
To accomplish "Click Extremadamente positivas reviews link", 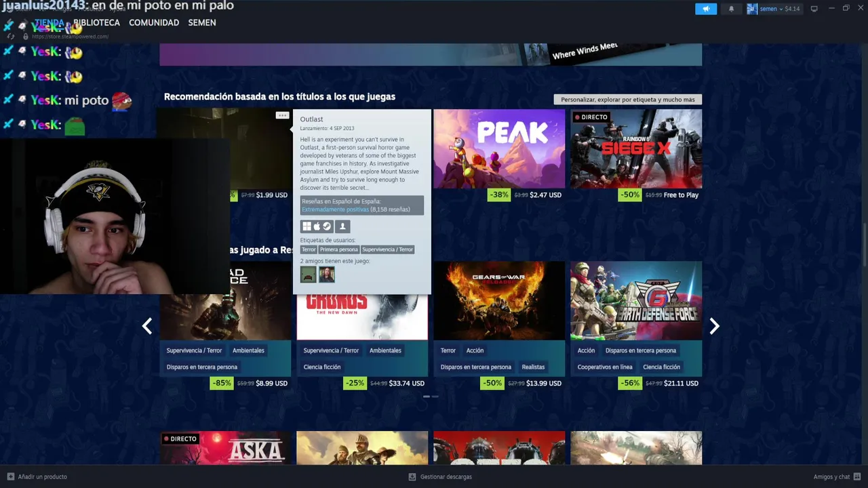I will click(335, 209).
